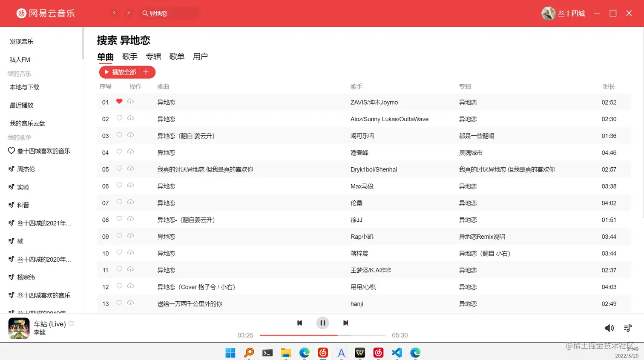Open the play queue list icon
Screen dimensions: 644x360
point(628,328)
